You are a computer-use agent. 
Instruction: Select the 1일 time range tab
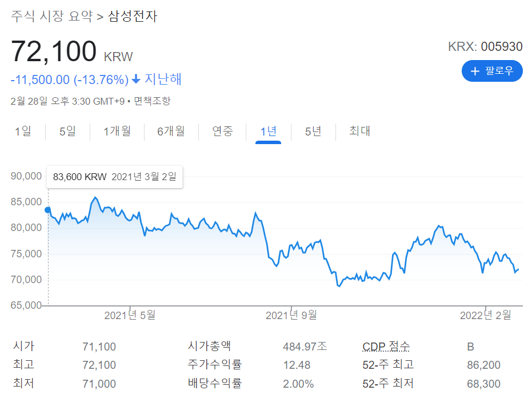[23, 131]
